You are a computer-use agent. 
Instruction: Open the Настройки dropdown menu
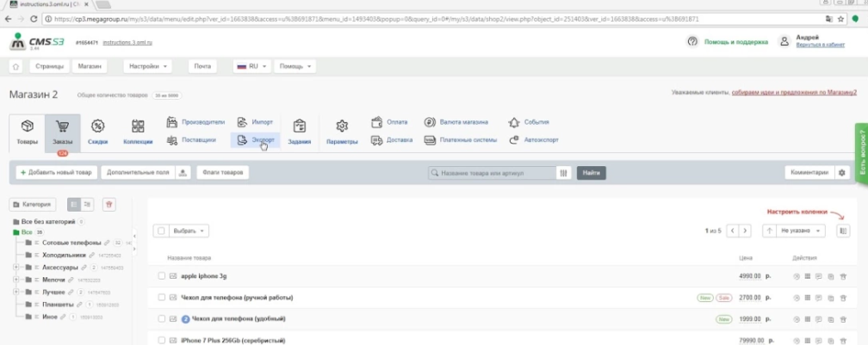coord(147,66)
